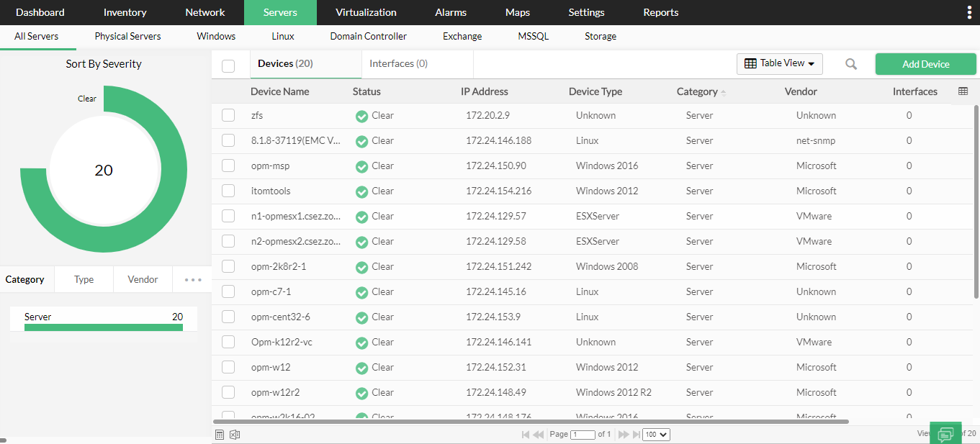The width and height of the screenshot is (980, 444).
Task: Click the Clear status icon for zfs
Action: pyautogui.click(x=362, y=116)
